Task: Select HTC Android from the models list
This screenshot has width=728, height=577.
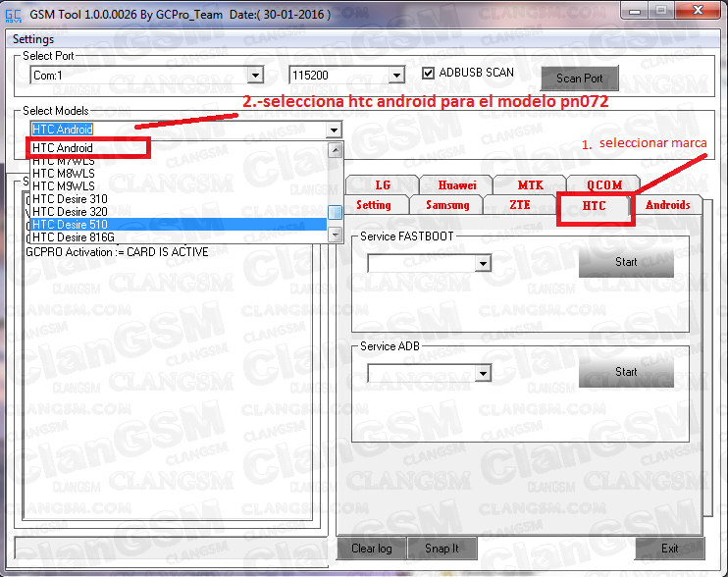Action: pyautogui.click(x=179, y=148)
